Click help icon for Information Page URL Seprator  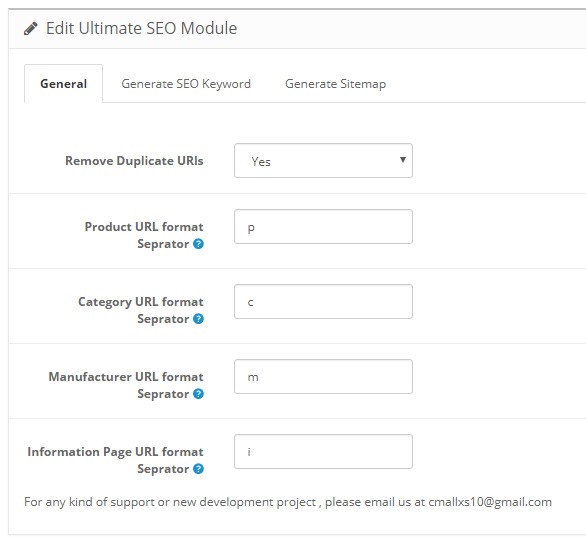coord(198,469)
